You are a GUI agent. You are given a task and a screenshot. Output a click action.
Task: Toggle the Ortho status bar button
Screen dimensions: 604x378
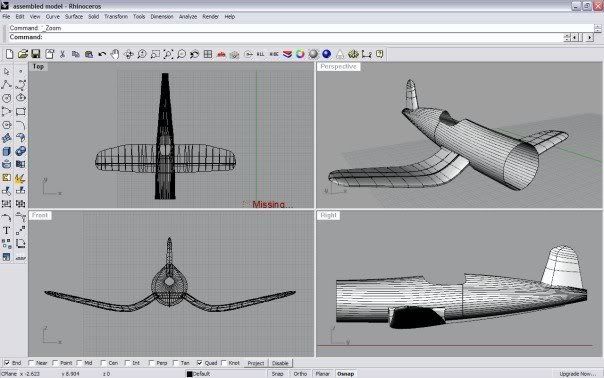pyautogui.click(x=300, y=374)
